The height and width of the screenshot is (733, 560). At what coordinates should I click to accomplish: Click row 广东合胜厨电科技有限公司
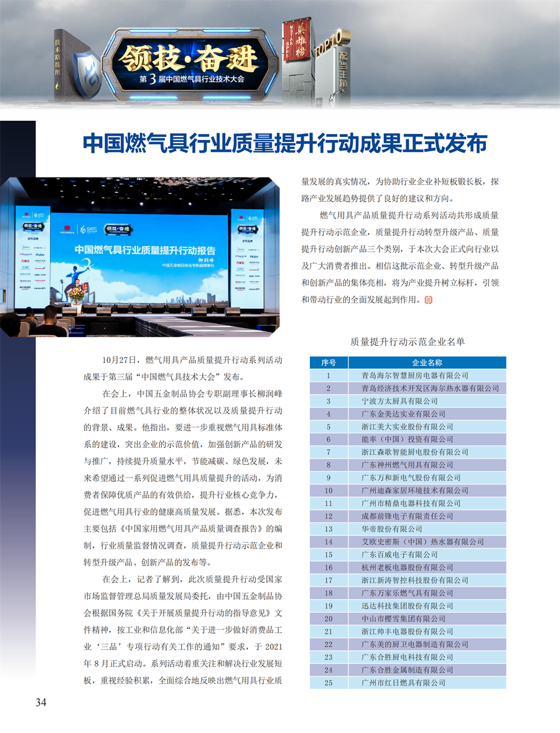point(408,657)
